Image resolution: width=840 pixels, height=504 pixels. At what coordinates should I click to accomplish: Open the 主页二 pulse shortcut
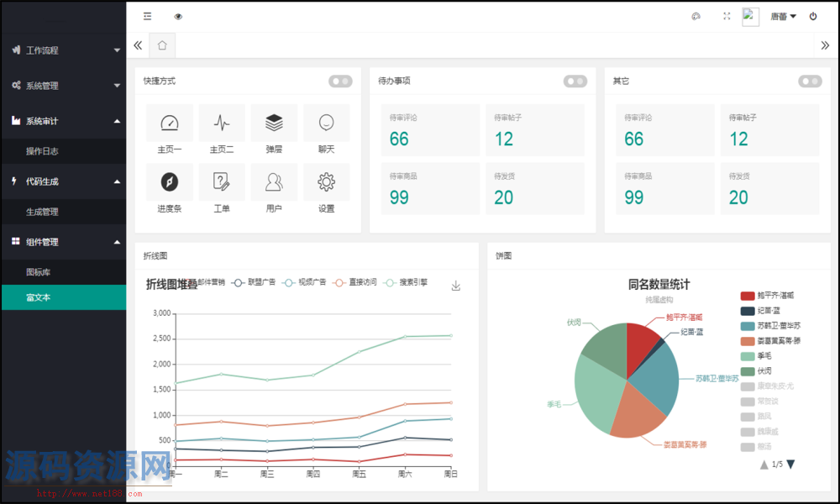click(222, 129)
